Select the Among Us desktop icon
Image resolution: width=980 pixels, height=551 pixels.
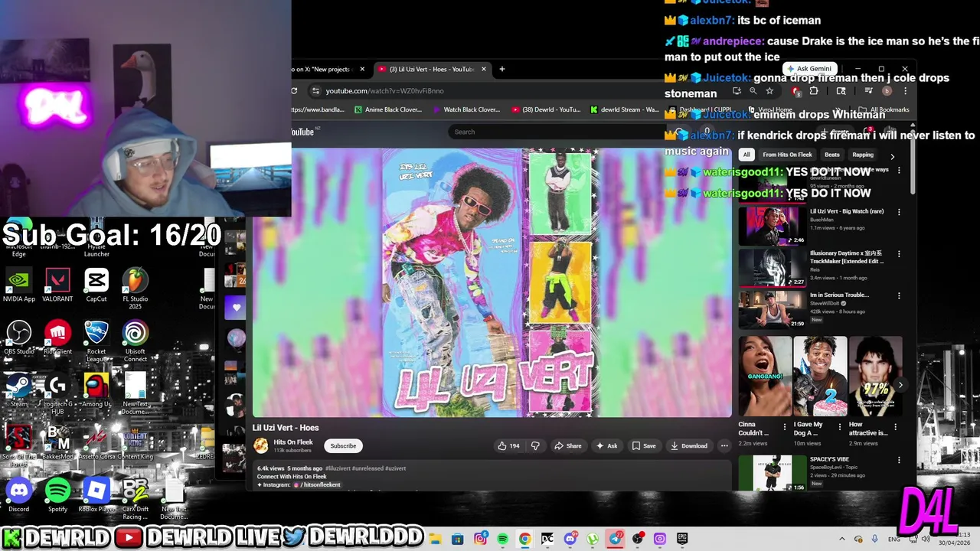[x=96, y=390]
